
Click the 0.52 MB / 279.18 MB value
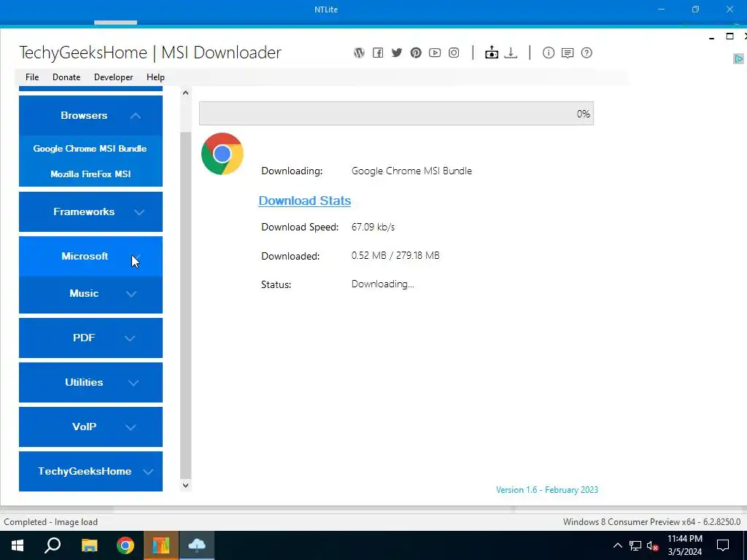click(395, 256)
